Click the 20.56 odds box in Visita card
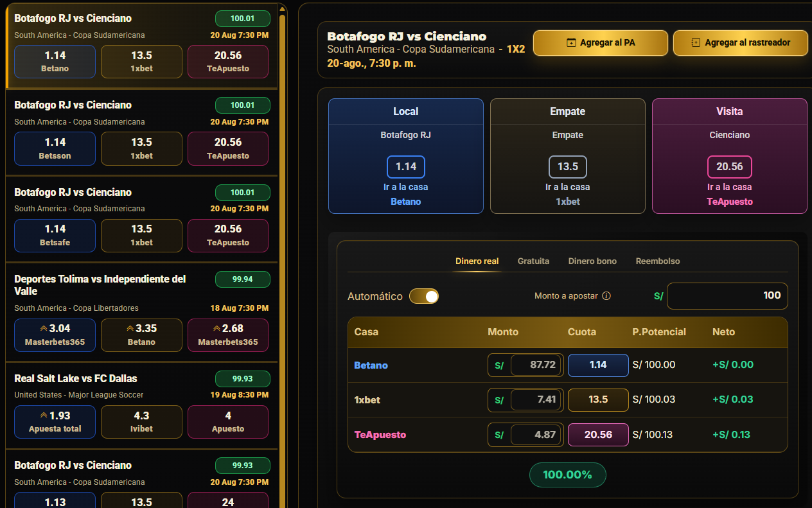The height and width of the screenshot is (508, 812). [730, 166]
